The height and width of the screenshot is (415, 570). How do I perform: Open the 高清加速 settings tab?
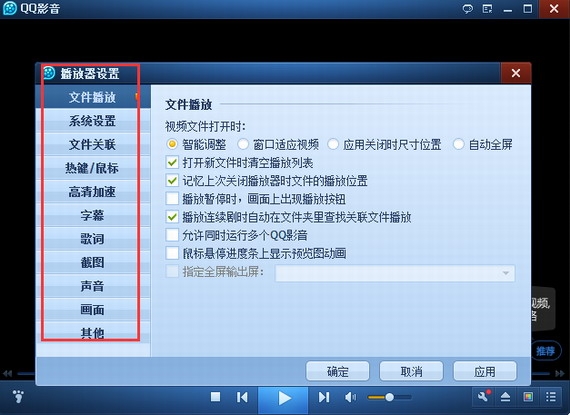click(92, 192)
